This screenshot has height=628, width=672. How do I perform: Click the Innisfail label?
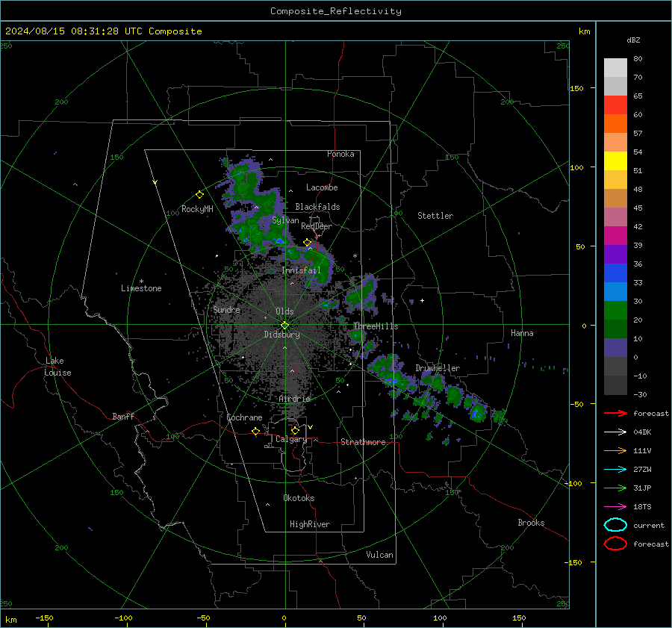point(301,270)
